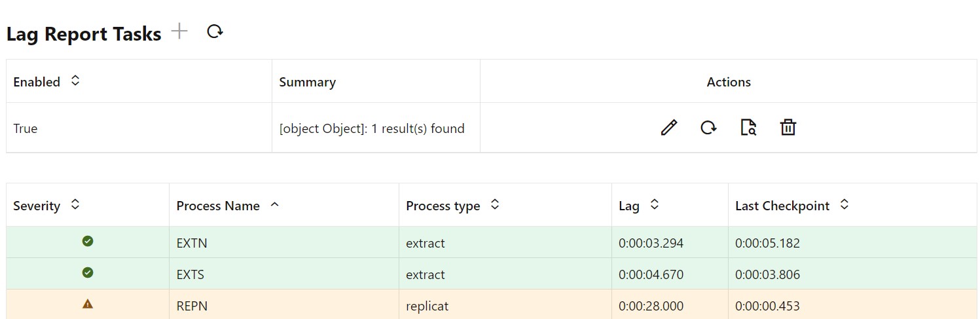Add a new Lag Report task
Viewport: 980px width, 319px height.
click(179, 31)
